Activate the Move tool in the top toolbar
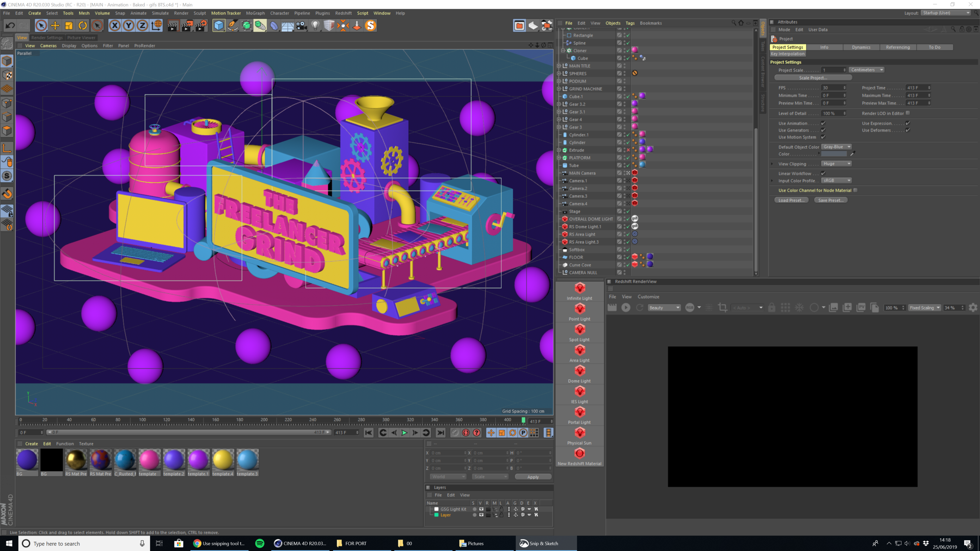 pos(55,26)
